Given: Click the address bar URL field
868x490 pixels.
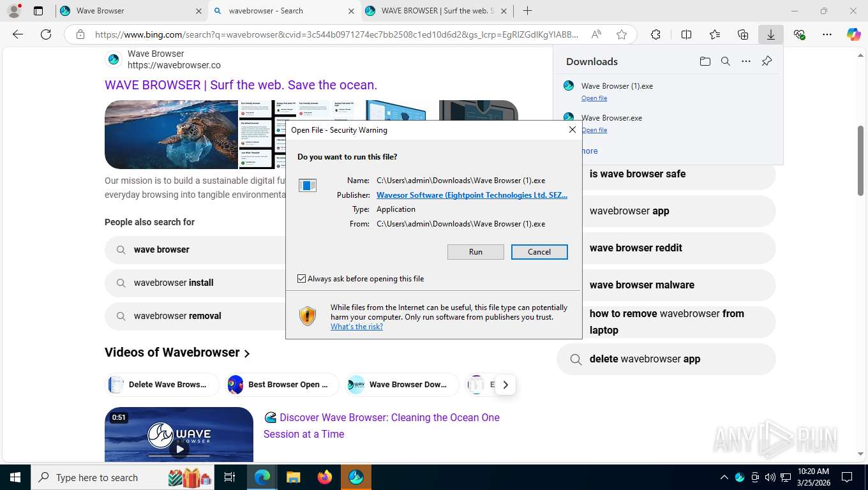Looking at the screenshot, I should pyautogui.click(x=336, y=34).
